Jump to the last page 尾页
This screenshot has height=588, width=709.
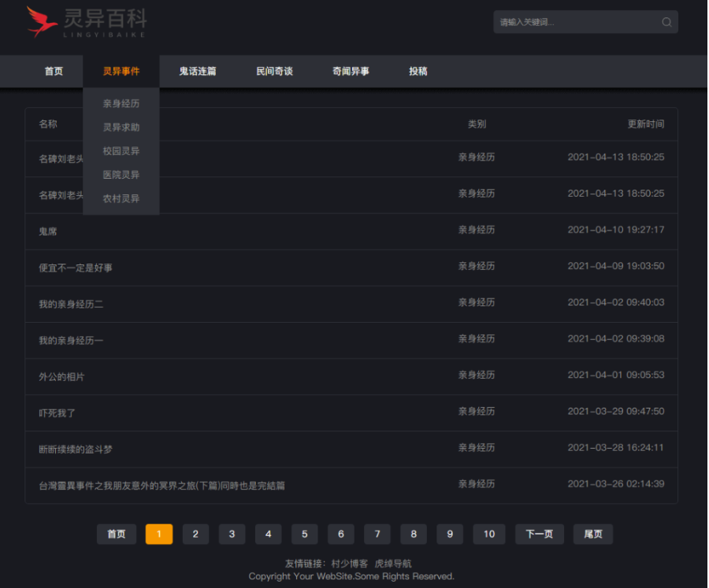(593, 534)
